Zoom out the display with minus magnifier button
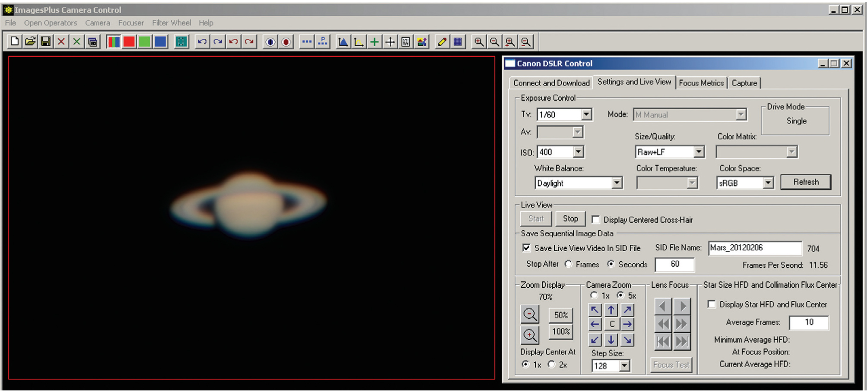Screen dimensions: 868x391 530,314
